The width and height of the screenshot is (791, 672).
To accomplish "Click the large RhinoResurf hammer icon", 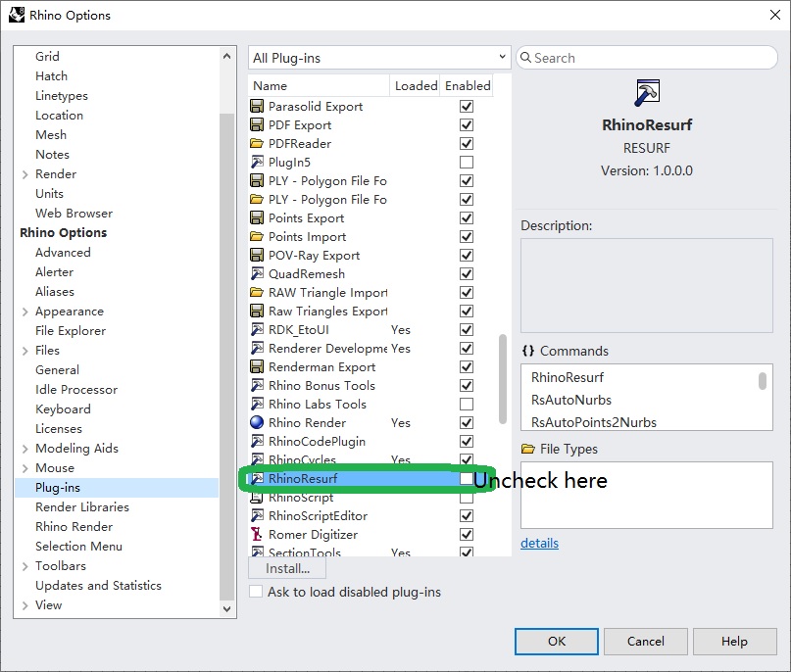I will 647,93.
